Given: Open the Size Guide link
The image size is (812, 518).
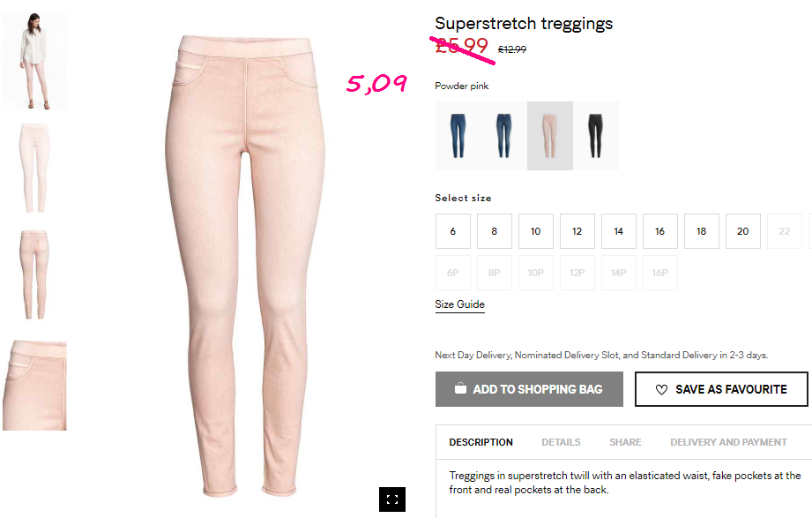Looking at the screenshot, I should coord(460,304).
